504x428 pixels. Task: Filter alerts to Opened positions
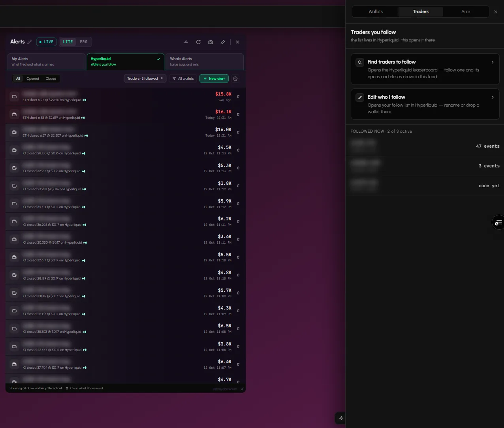tap(33, 79)
